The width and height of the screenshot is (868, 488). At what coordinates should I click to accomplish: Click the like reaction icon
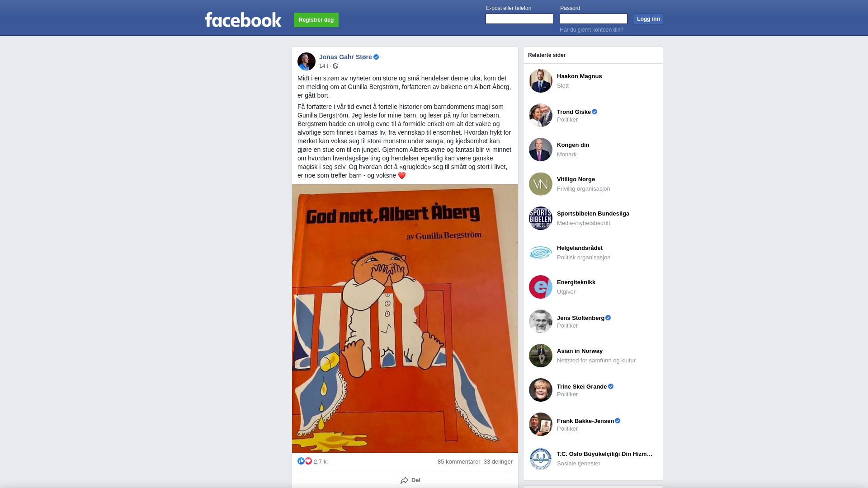[301, 461]
